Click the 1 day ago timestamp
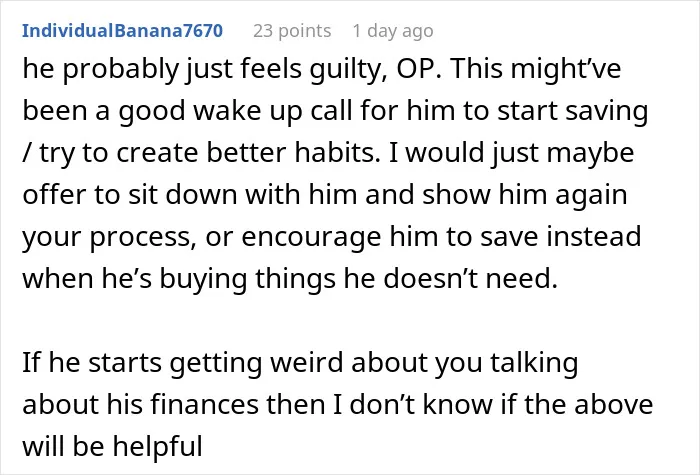700x475 pixels. 393,31
